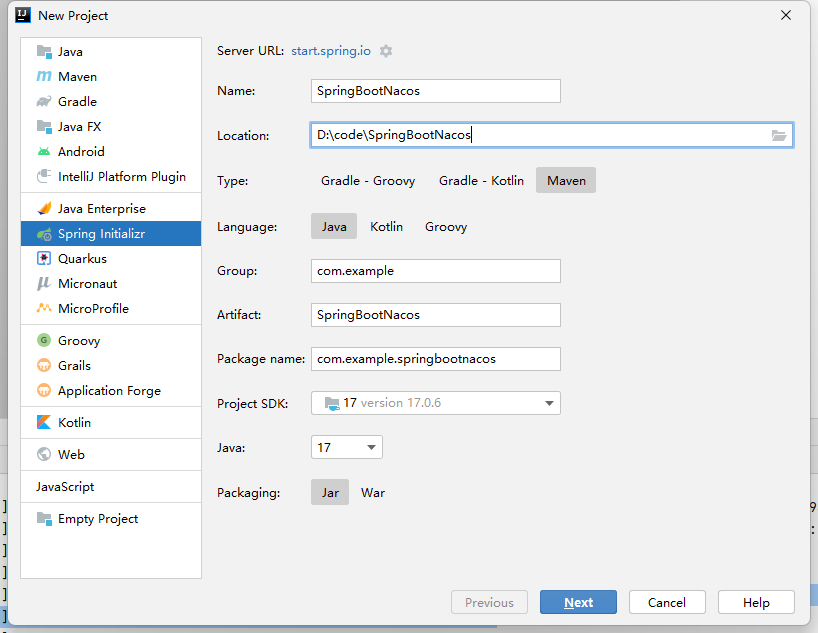The image size is (818, 633).
Task: Click the IntelliJ Platform Plugin icon
Action: pos(44,176)
